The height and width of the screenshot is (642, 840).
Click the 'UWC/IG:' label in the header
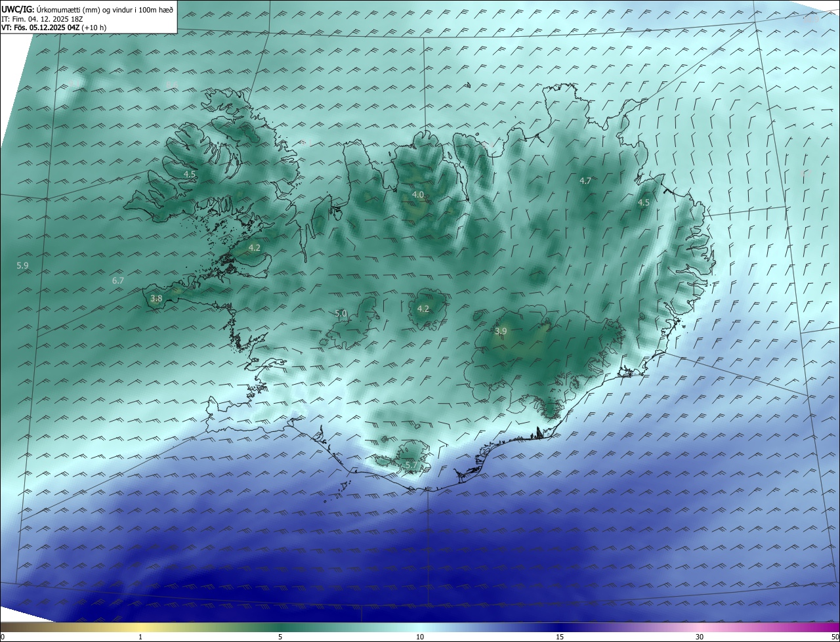point(18,9)
